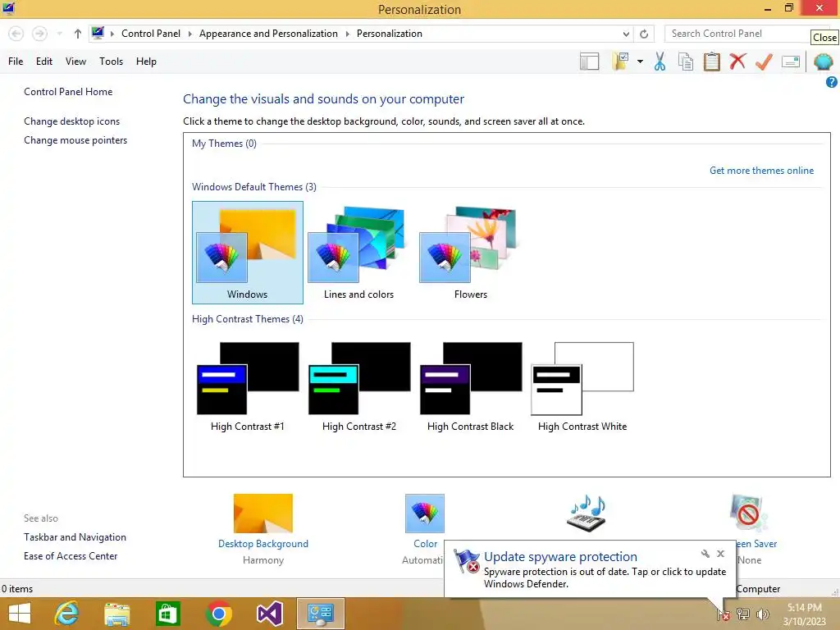Open Visual Studio from the taskbar
Image resolution: width=840 pixels, height=630 pixels.
click(269, 614)
